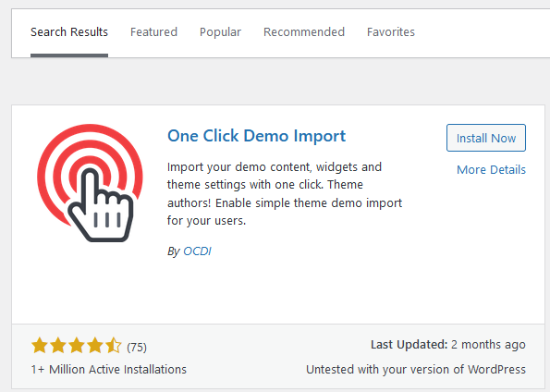
Task: Click the Untested with your version notice
Action: (416, 370)
